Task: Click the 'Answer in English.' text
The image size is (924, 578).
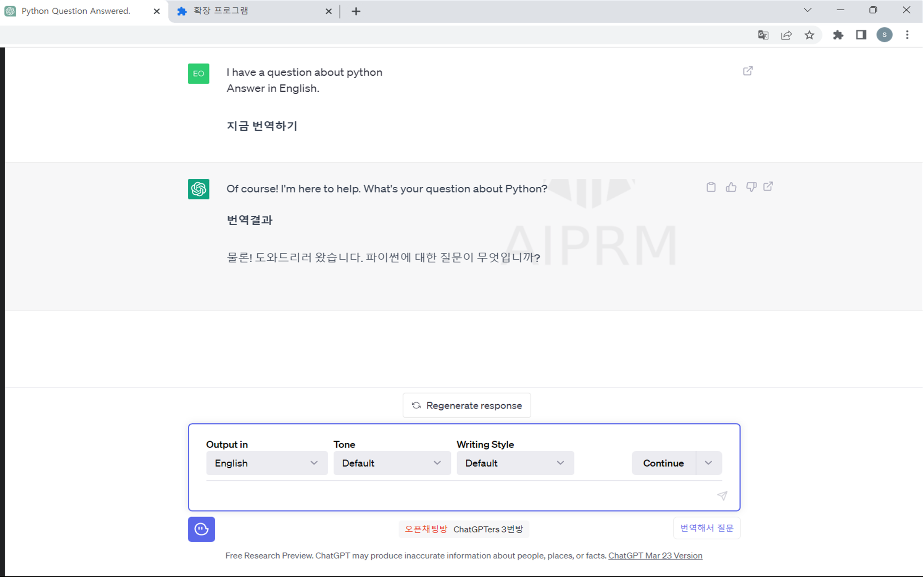Action: [273, 88]
